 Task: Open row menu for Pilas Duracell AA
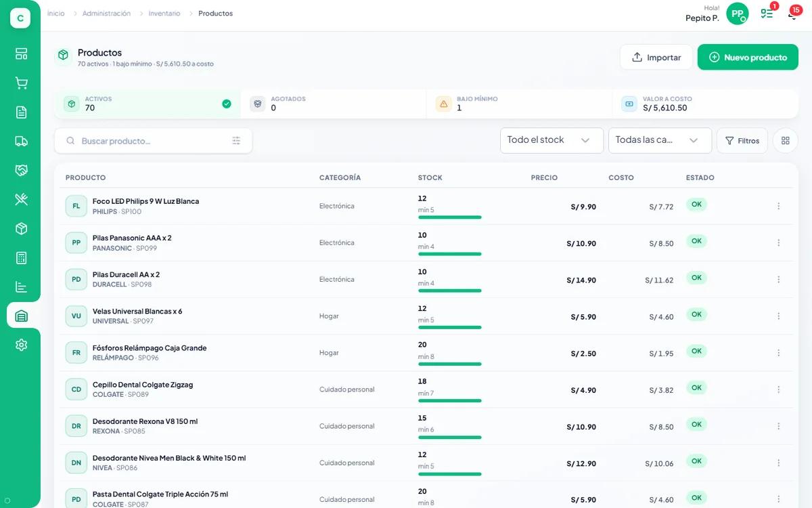pos(779,279)
